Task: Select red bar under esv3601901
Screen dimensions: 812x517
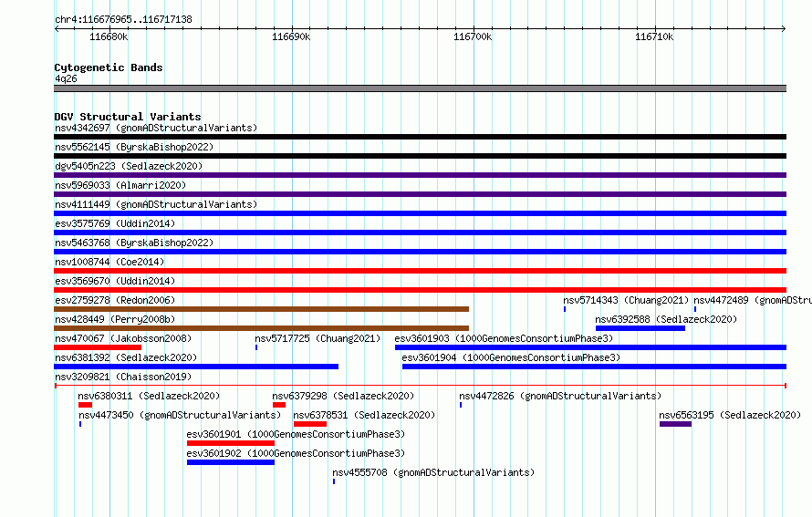Action: click(x=231, y=443)
